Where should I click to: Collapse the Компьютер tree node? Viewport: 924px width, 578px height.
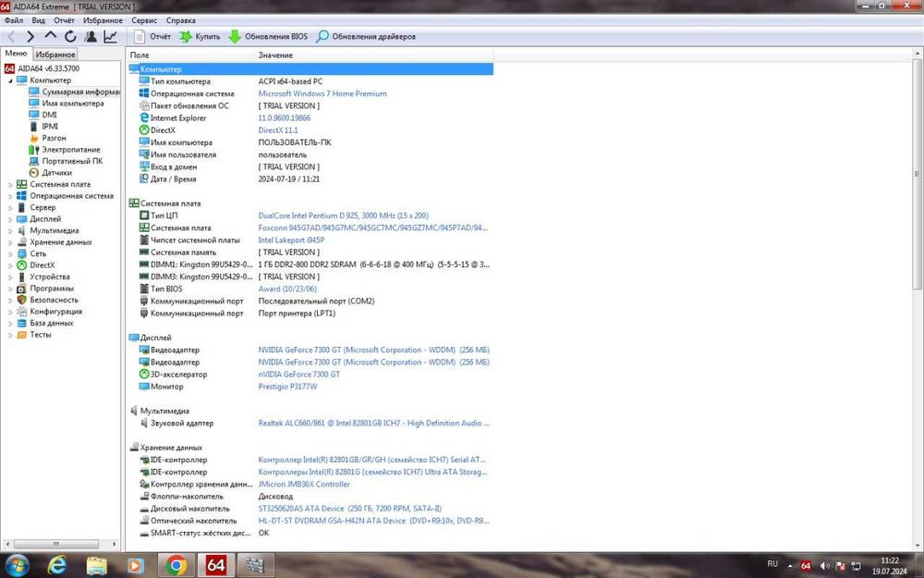click(x=10, y=80)
